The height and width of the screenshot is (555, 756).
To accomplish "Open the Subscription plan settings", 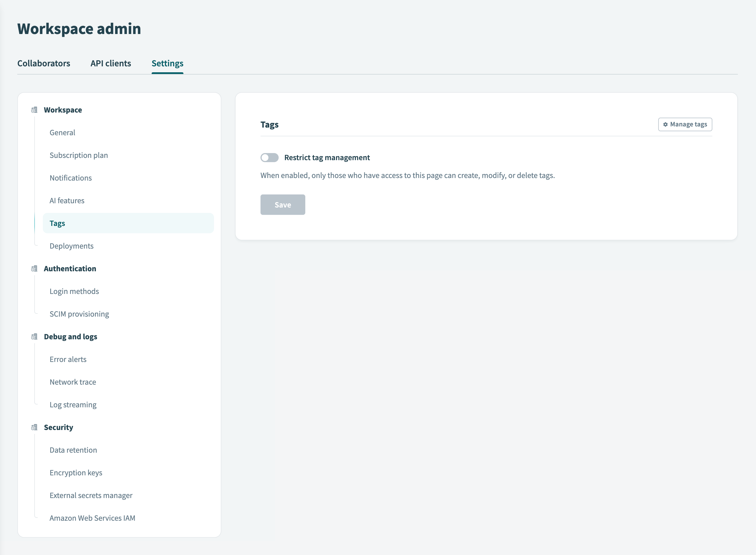I will pyautogui.click(x=79, y=155).
